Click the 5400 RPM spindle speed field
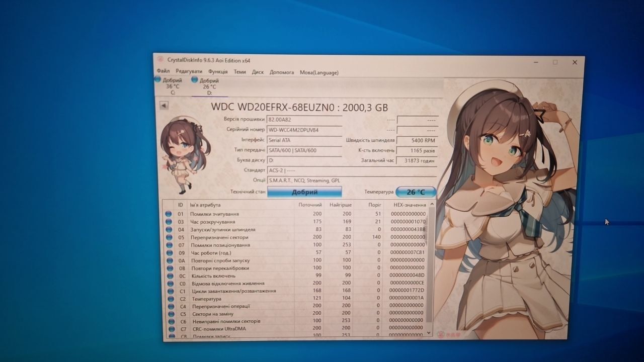644x362 pixels. (x=417, y=140)
